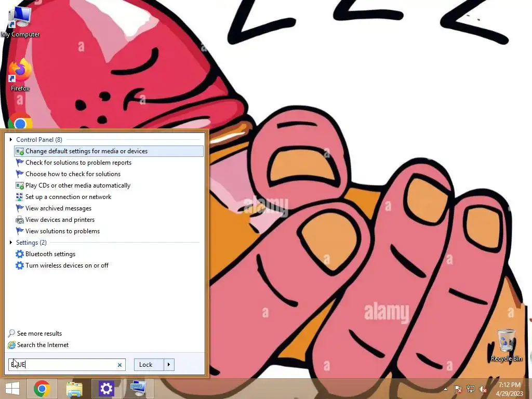Open Bluetooth settings result
This screenshot has width=532, height=399.
[109, 254]
